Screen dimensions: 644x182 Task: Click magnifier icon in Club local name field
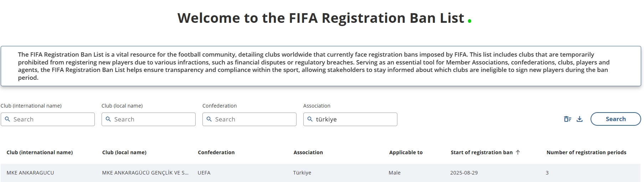[x=108, y=119]
